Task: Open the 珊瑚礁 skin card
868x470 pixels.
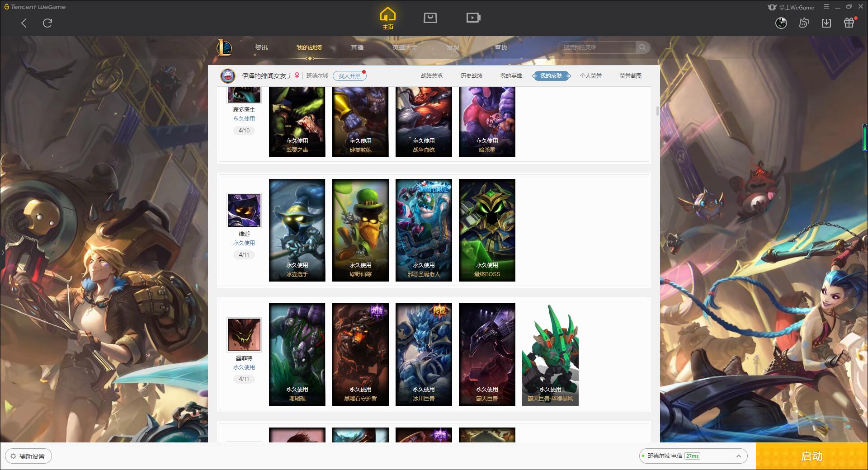Action: 297,354
